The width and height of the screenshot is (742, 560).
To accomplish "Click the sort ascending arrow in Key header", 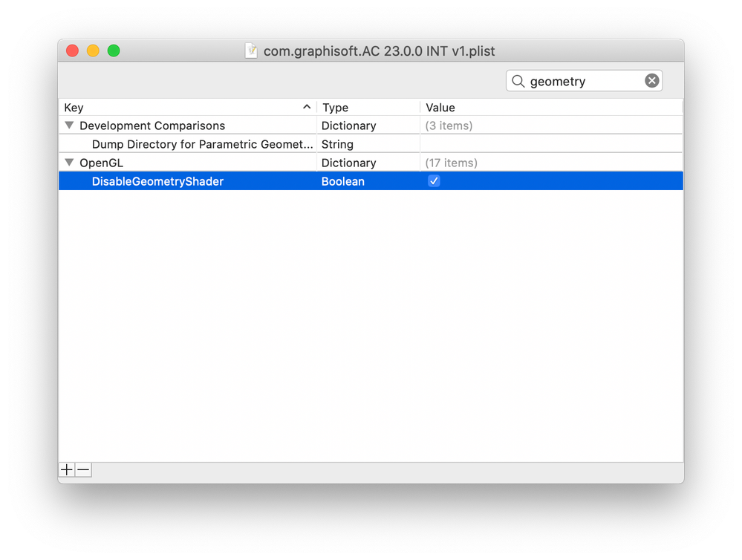I will click(307, 108).
